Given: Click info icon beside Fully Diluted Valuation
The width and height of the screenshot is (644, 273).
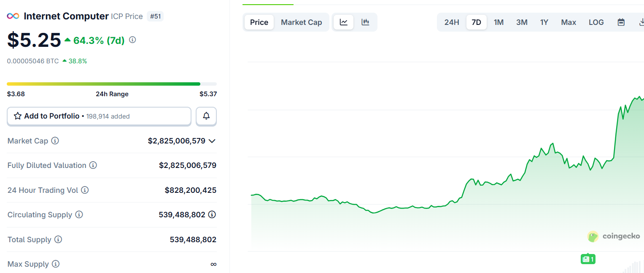Looking at the screenshot, I should (93, 165).
